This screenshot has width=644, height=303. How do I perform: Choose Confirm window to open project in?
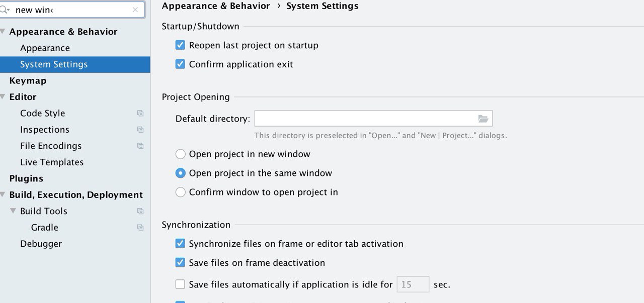[x=180, y=192]
